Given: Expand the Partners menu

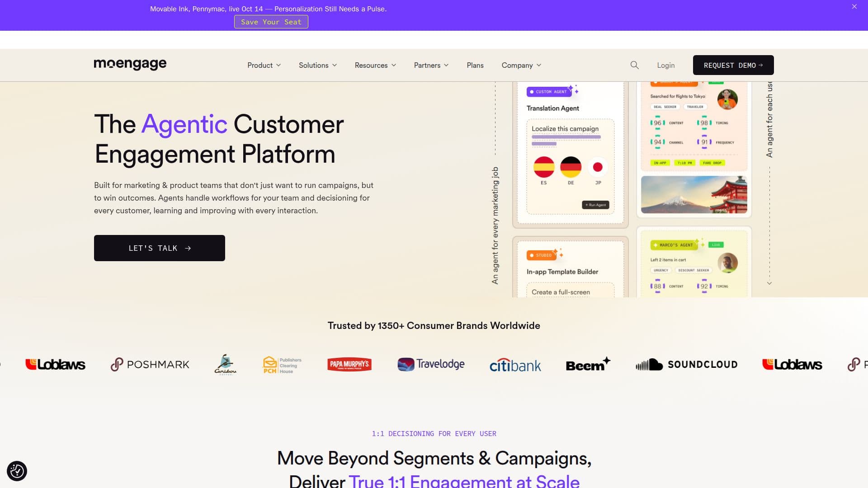Looking at the screenshot, I should tap(431, 65).
